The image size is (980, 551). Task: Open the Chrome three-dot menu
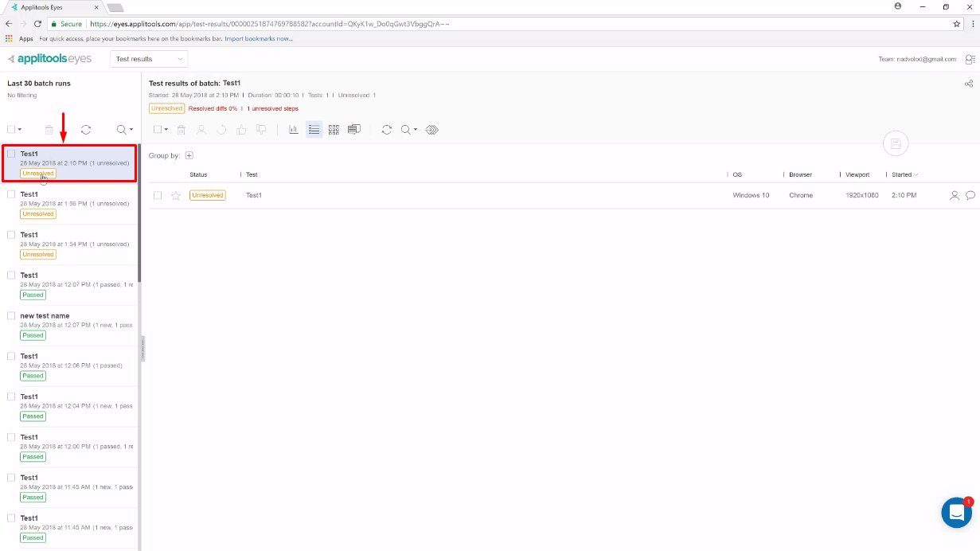972,24
